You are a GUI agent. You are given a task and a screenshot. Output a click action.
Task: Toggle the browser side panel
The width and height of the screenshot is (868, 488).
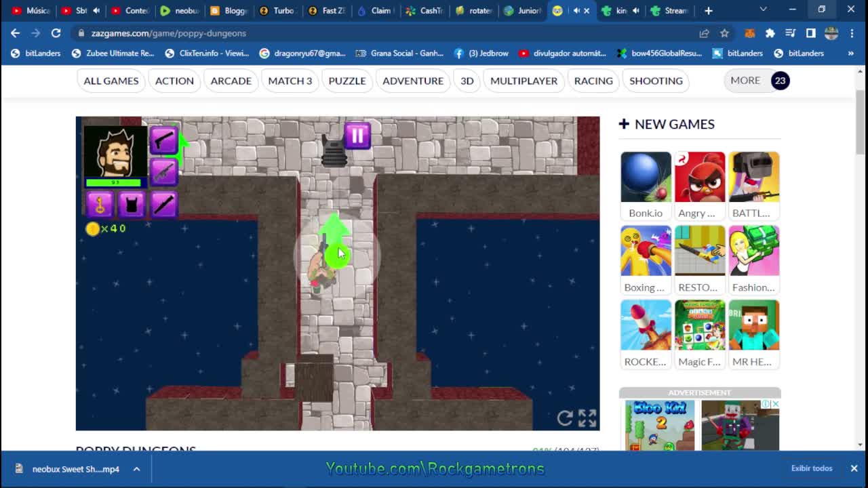point(810,33)
